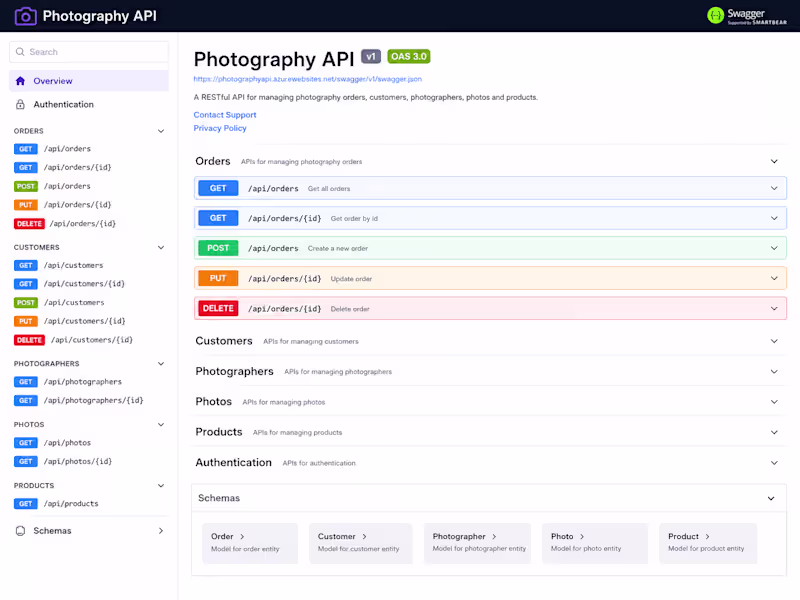Expand the DELETE 'Delete order' row
This screenshot has height=600, width=800.
click(x=490, y=308)
